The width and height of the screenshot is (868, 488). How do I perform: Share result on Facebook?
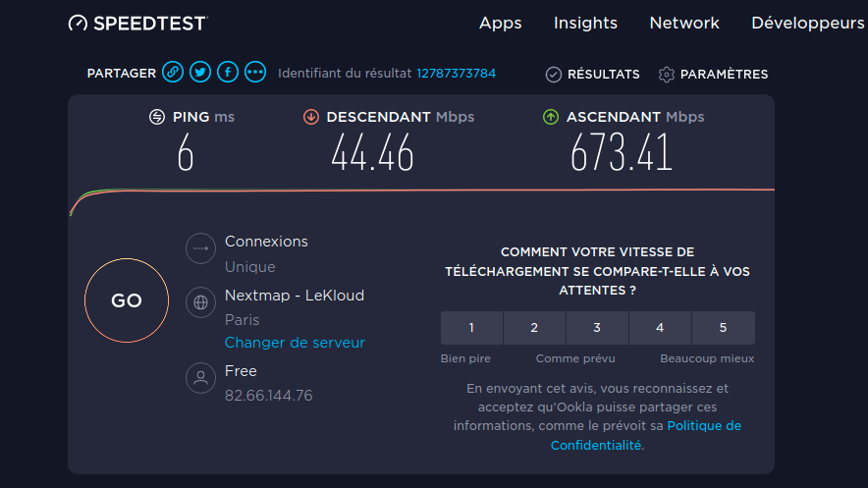(228, 72)
